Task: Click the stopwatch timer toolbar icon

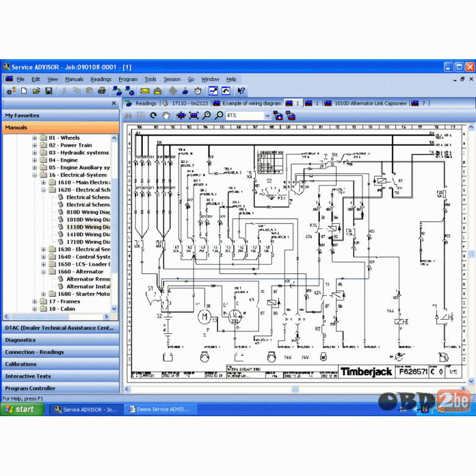Action: click(198, 91)
